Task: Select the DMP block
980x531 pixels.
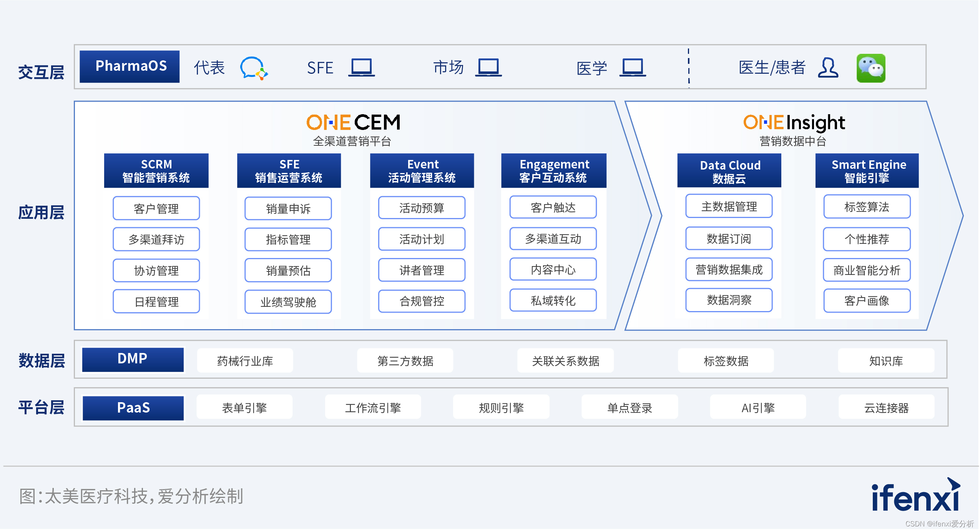Action: (133, 360)
